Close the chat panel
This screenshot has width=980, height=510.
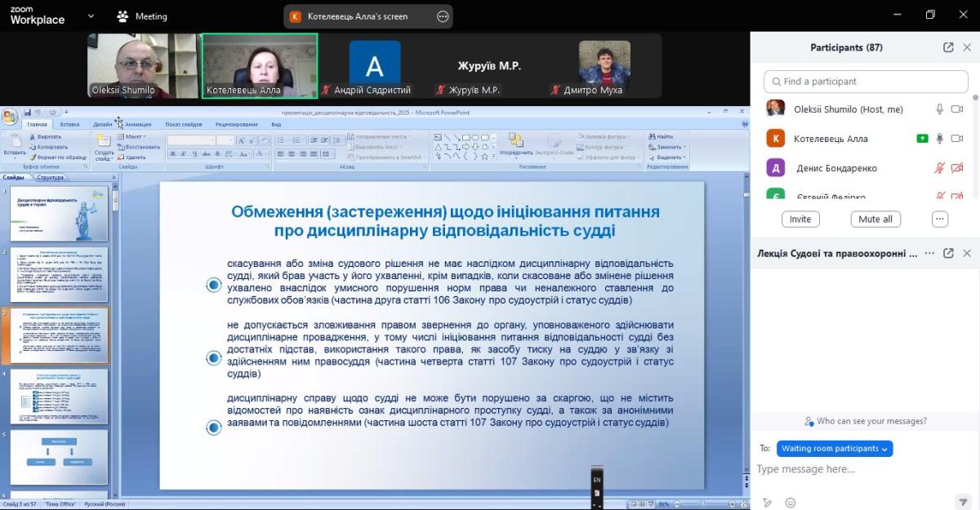(x=967, y=253)
